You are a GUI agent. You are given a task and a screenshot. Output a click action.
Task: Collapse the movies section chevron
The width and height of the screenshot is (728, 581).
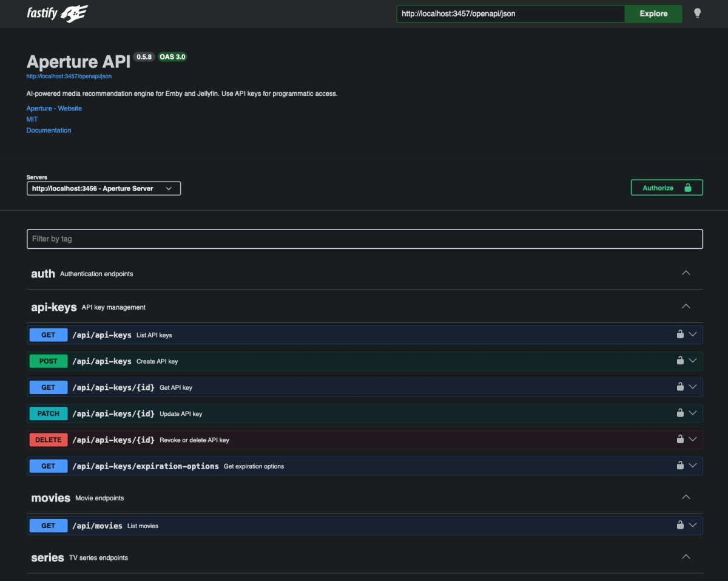(686, 497)
